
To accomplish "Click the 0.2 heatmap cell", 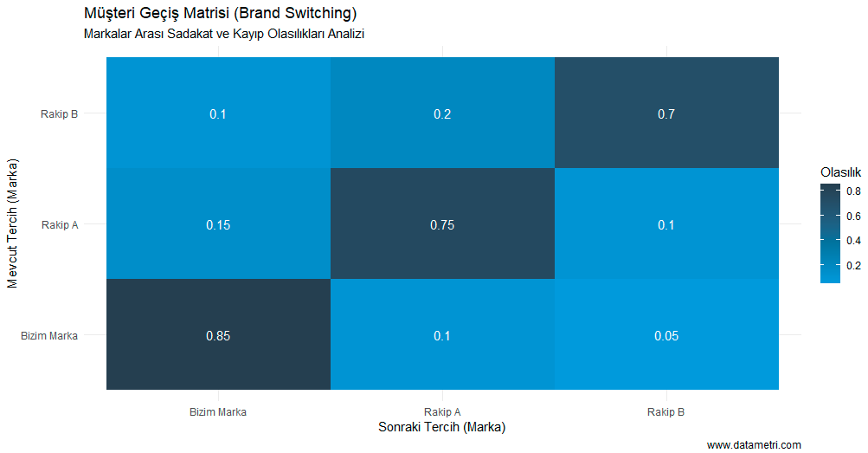I will coord(442,113).
